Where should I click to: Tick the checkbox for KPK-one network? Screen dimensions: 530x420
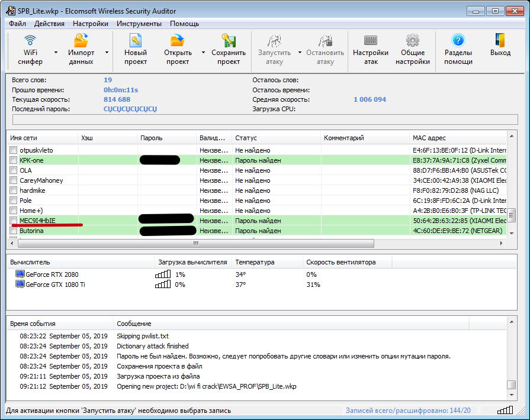[14, 160]
